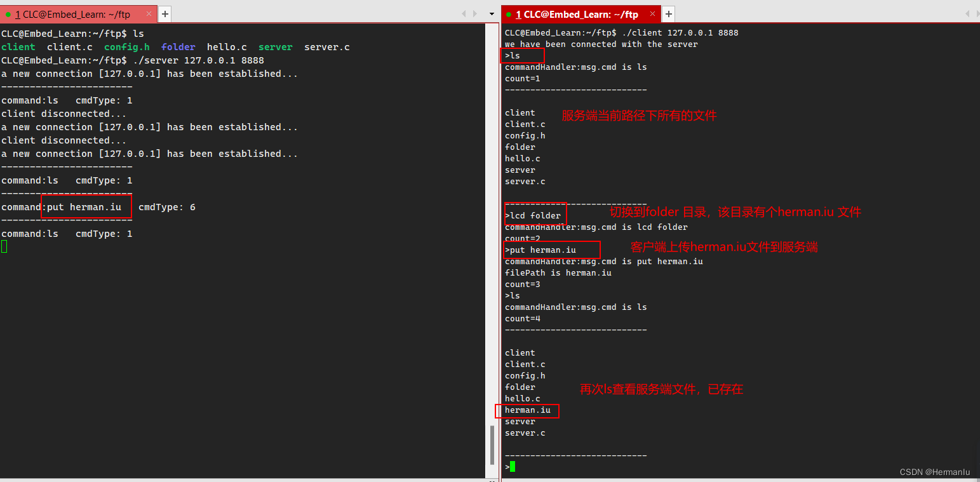Click the left tab-scroll chevron in right pane
Viewport: 980px width, 482px height.
pos(968,13)
